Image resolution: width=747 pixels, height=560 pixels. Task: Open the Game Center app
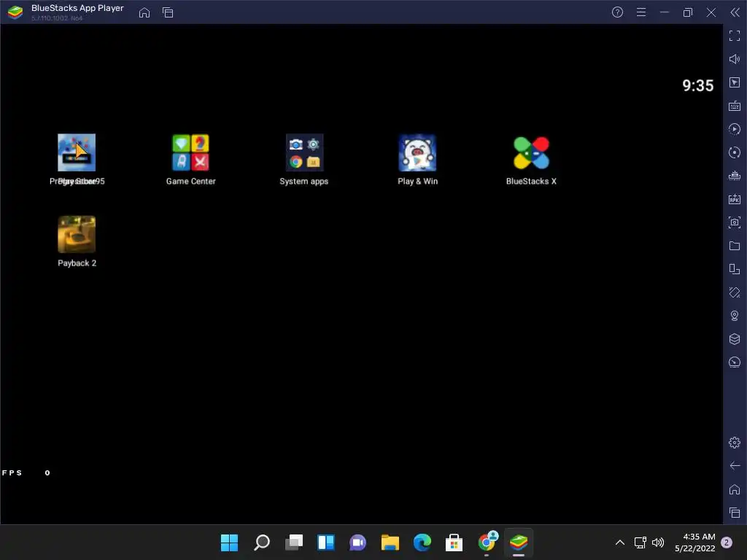tap(190, 152)
